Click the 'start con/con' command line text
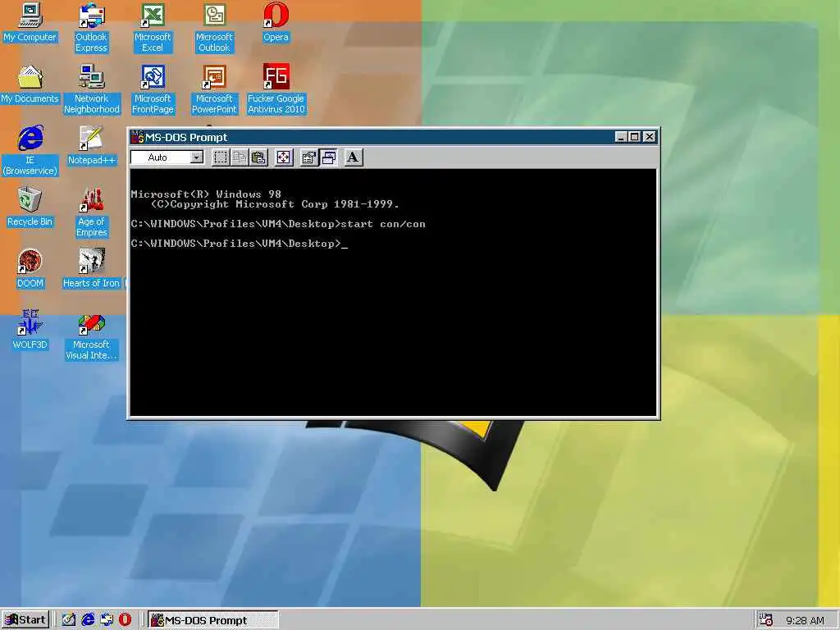The width and height of the screenshot is (840, 630). point(384,224)
